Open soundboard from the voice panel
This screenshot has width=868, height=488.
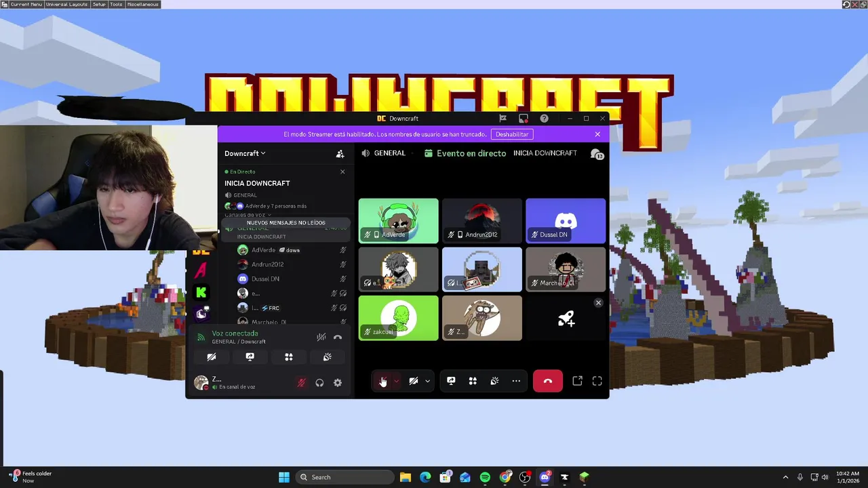[x=327, y=357]
